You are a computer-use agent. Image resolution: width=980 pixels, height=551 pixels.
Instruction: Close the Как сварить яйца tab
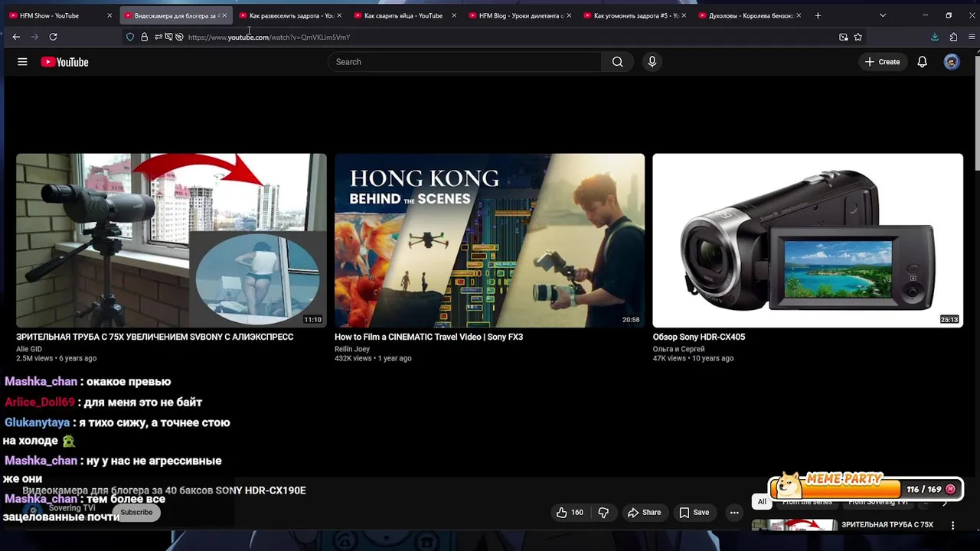point(454,15)
